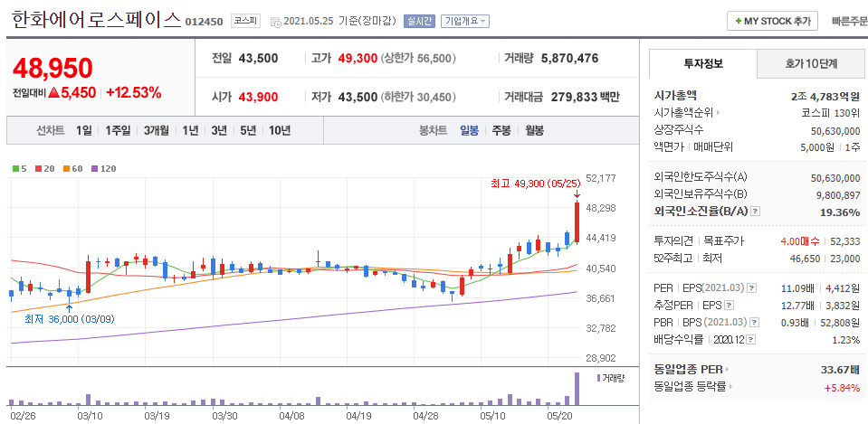Click the current price 48,950
868x424 pixels.
[52, 68]
